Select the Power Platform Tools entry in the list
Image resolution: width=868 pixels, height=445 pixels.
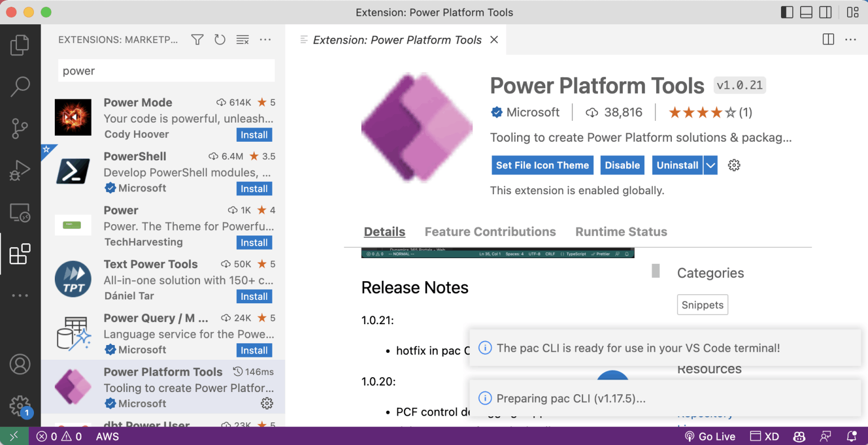coord(163,387)
